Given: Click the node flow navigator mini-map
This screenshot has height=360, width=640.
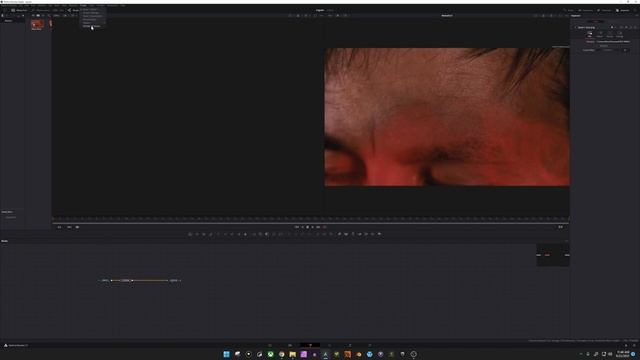Looking at the screenshot, I should coord(553,255).
